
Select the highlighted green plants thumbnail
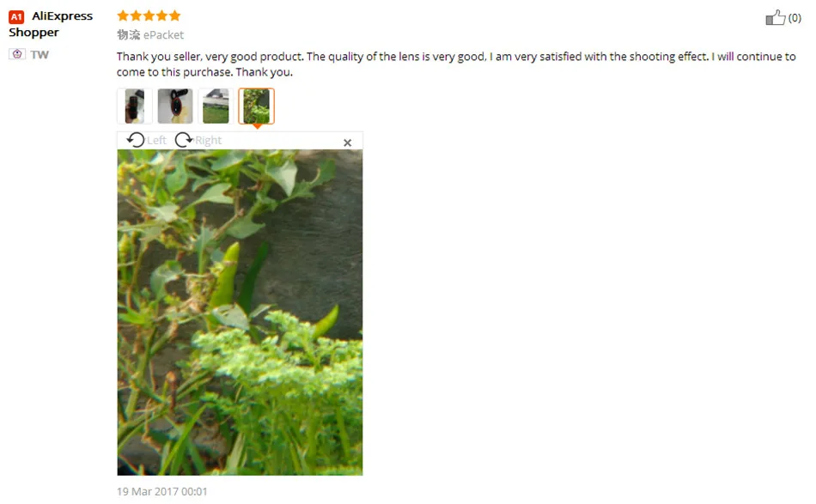(x=257, y=106)
